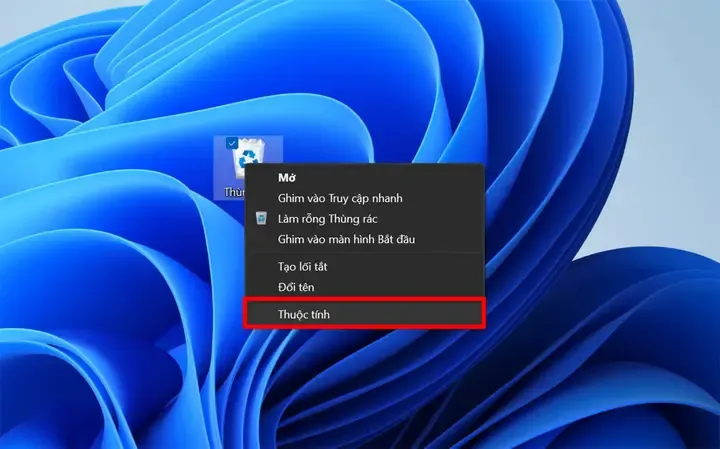
Task: Click the red-outlined highlighted menu entry
Action: tap(366, 314)
